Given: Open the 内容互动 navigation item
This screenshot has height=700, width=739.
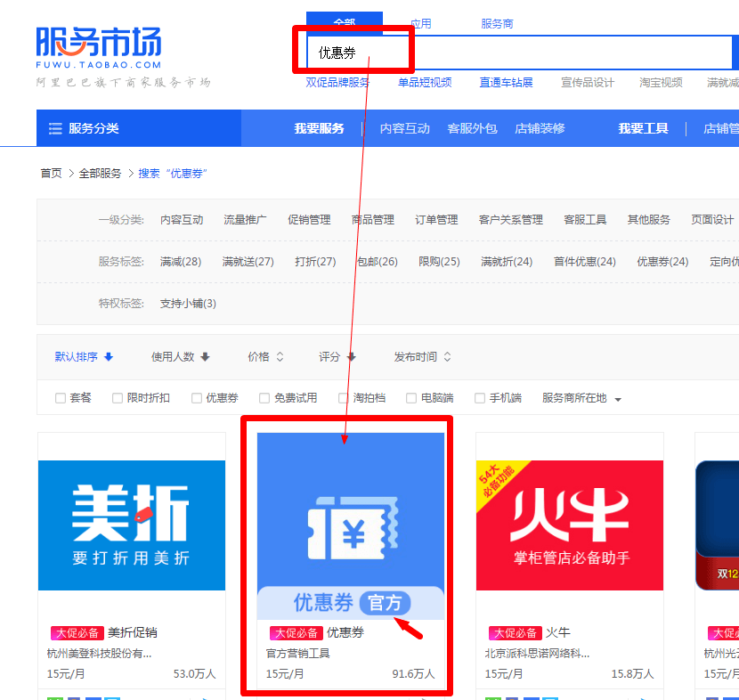Looking at the screenshot, I should click(404, 128).
